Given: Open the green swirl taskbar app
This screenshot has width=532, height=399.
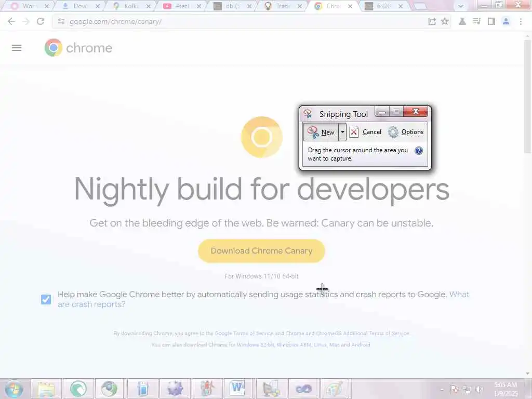Looking at the screenshot, I should (x=78, y=389).
